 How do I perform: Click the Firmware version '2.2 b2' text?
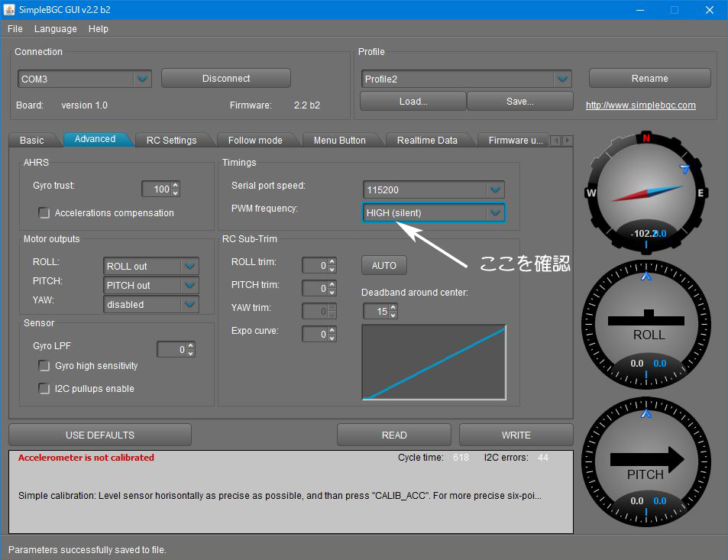coord(307,105)
